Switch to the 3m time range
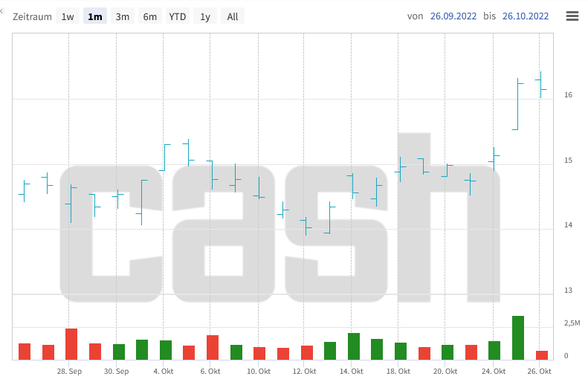 click(x=122, y=16)
